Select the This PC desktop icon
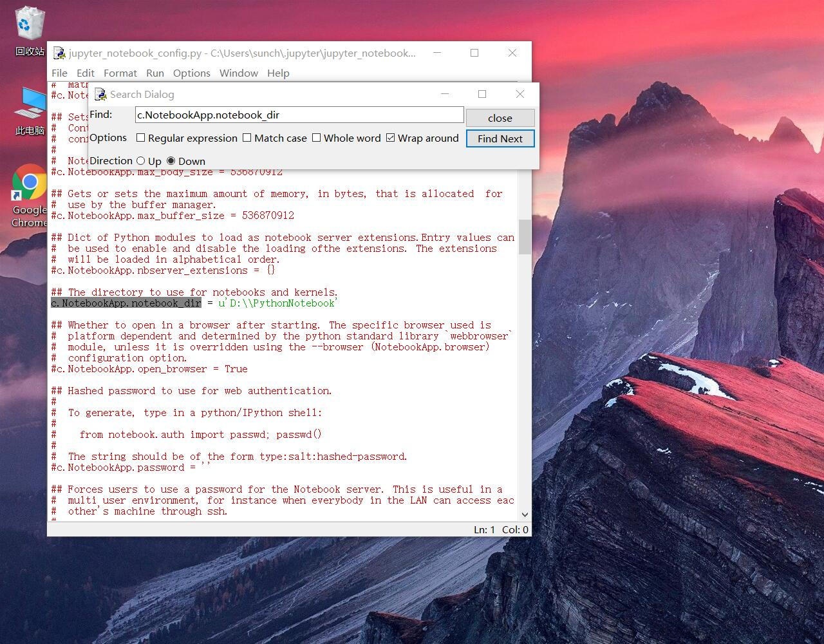The image size is (824, 644). click(30, 111)
